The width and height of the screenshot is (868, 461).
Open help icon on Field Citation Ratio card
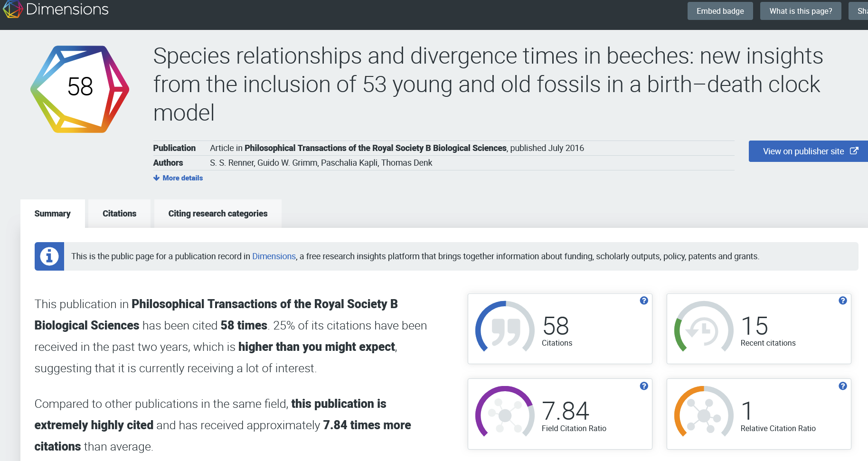[x=644, y=386]
